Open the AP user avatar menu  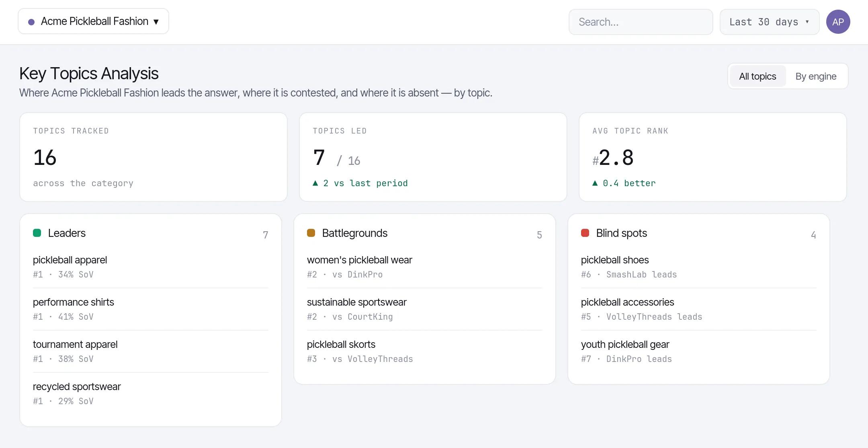pyautogui.click(x=838, y=22)
